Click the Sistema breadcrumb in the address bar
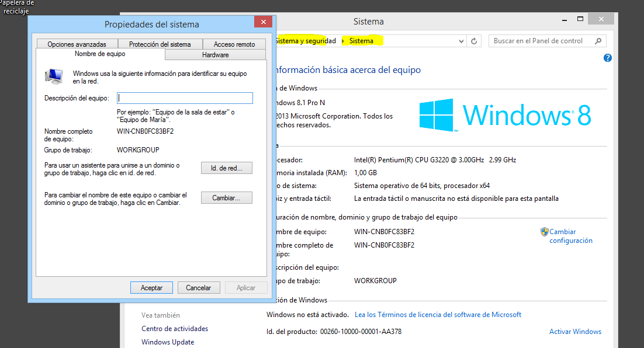644x348 pixels. pyautogui.click(x=361, y=41)
